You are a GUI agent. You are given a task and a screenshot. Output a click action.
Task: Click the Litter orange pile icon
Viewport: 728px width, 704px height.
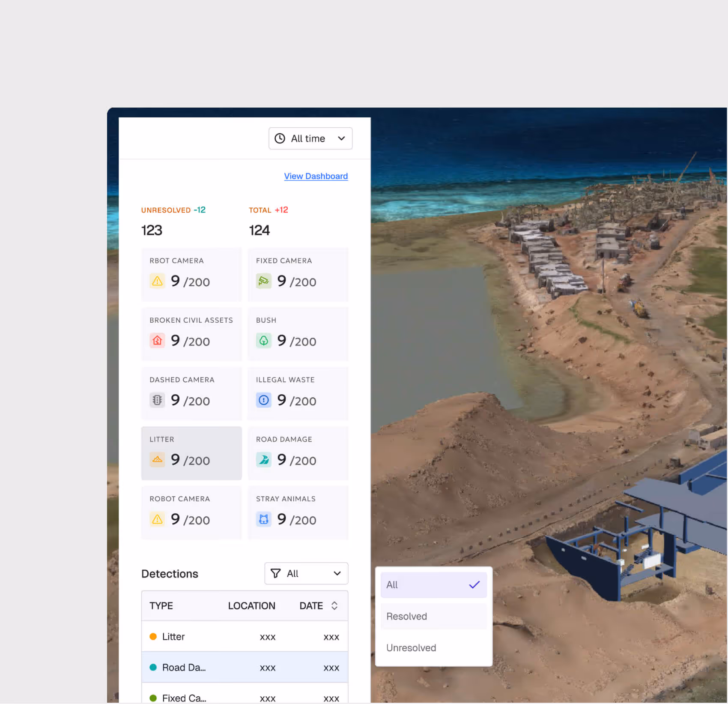point(157,460)
